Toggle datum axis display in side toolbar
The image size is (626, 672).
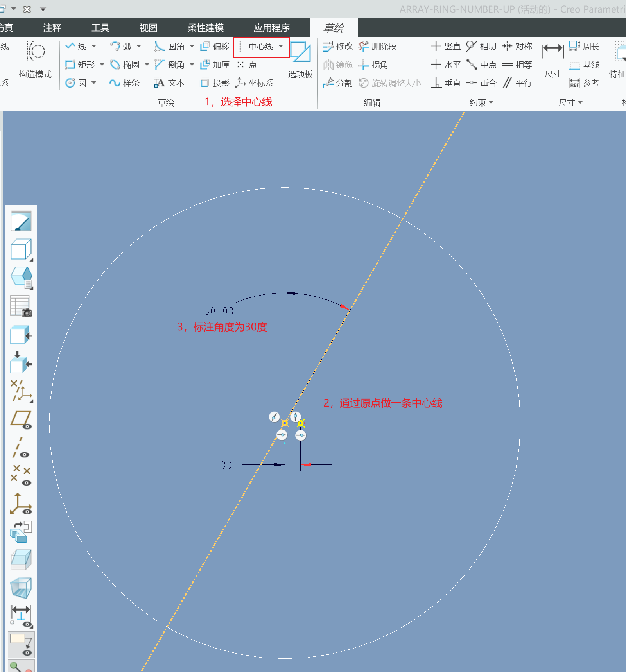(x=21, y=448)
